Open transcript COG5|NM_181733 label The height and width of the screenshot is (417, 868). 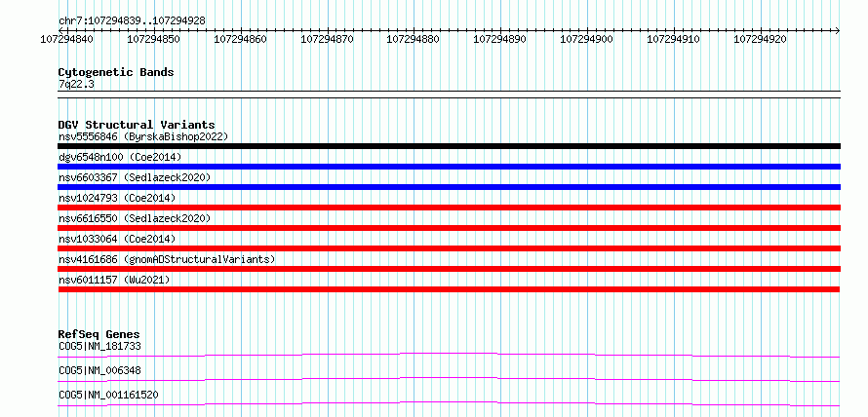pyautogui.click(x=99, y=346)
